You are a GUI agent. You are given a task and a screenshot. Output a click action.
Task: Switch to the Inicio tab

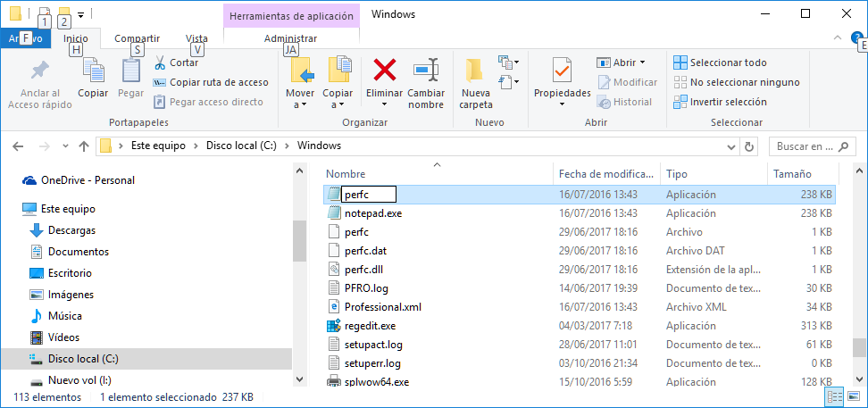(76, 38)
